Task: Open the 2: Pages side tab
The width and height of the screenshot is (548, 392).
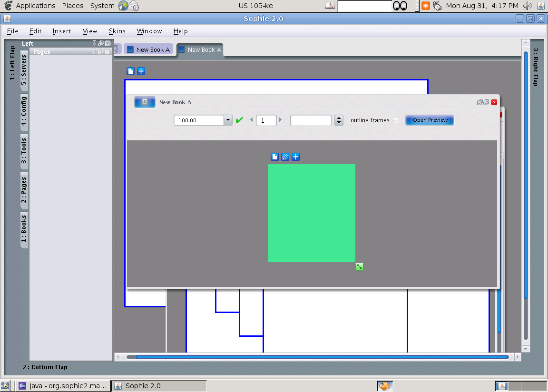Action: [x=24, y=190]
